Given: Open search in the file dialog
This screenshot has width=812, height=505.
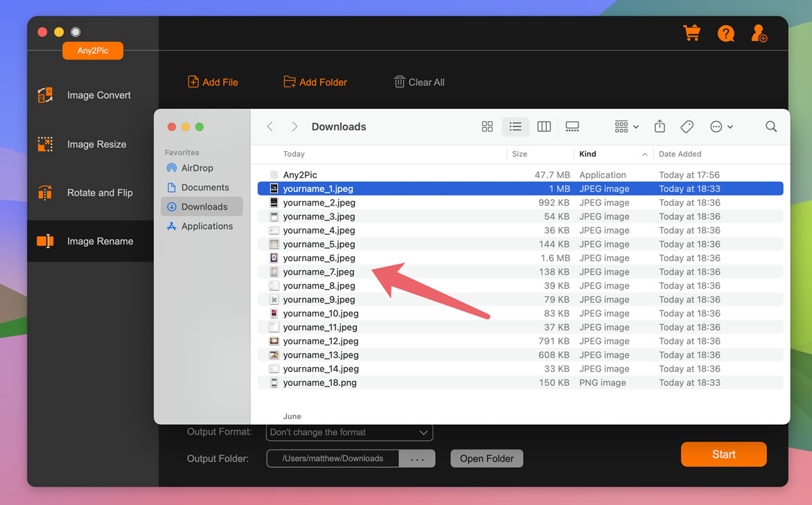Looking at the screenshot, I should [x=771, y=127].
